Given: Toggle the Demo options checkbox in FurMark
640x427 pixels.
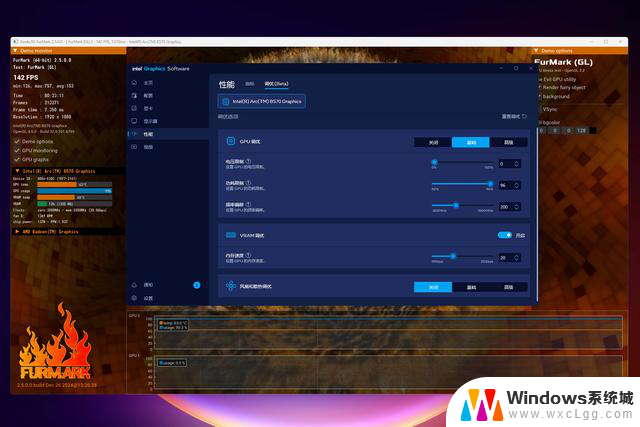Looking at the screenshot, I should tap(17, 141).
